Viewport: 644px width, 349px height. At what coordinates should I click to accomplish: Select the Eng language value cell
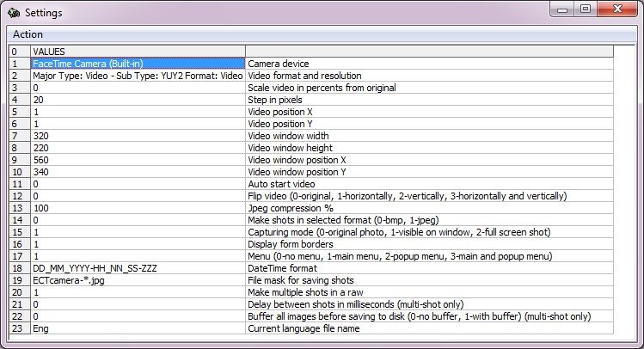138,328
